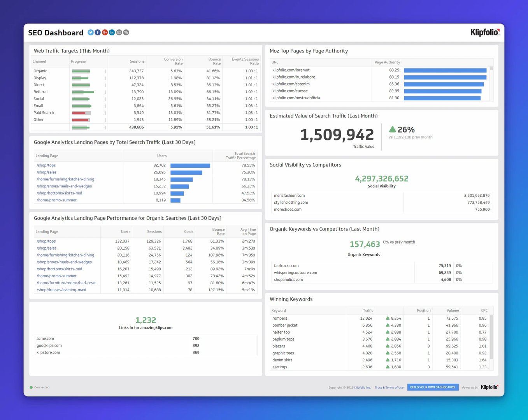This screenshot has height=420, width=528.
Task: Select the fabfrocks.com competitor row
Action: pyautogui.click(x=382, y=266)
